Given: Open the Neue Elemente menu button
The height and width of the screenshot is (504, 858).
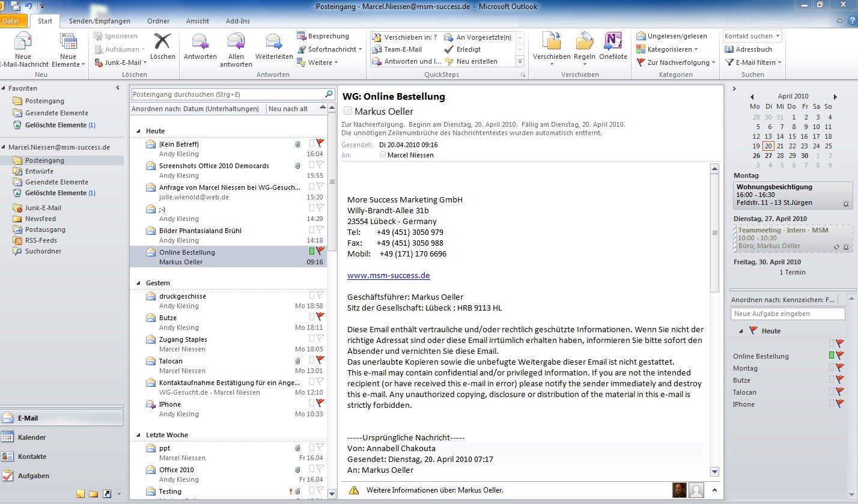Looking at the screenshot, I should [68, 50].
